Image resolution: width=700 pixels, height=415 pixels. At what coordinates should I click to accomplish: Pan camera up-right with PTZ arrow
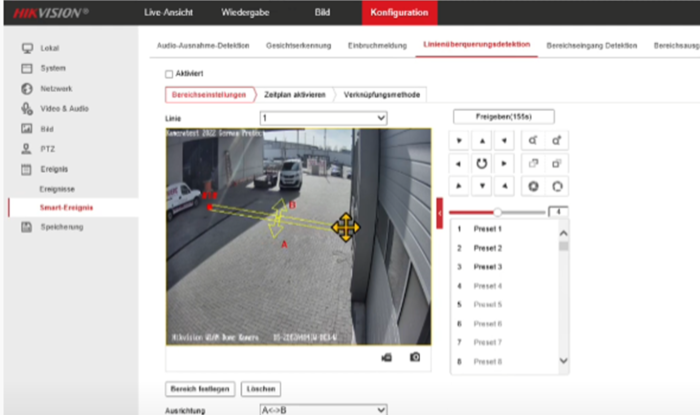tap(504, 141)
